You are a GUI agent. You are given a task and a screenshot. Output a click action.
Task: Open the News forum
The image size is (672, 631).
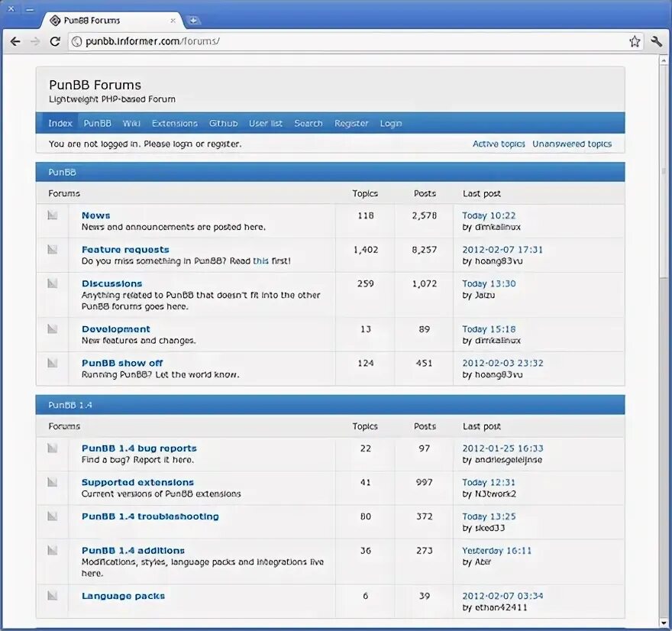pos(96,215)
